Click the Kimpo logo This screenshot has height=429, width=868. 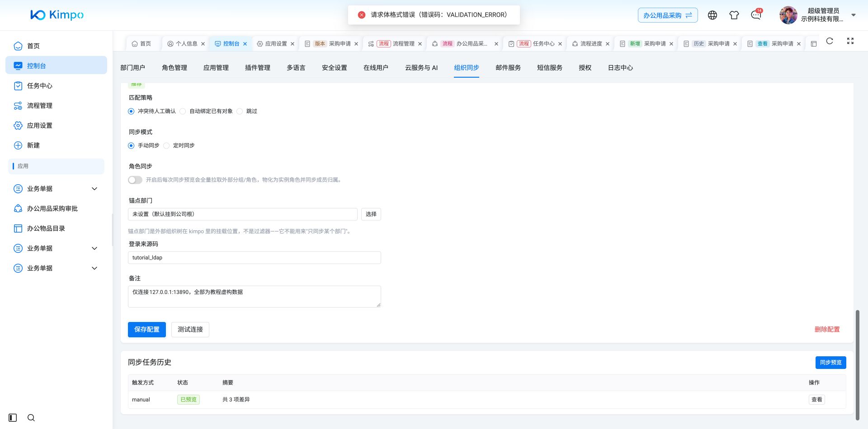point(57,15)
